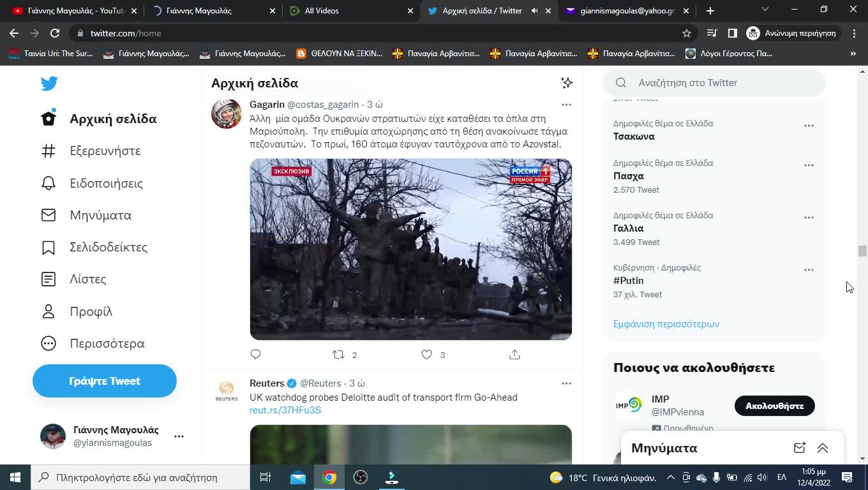The height and width of the screenshot is (490, 868).
Task: Open Reuters avatar logo
Action: click(227, 391)
